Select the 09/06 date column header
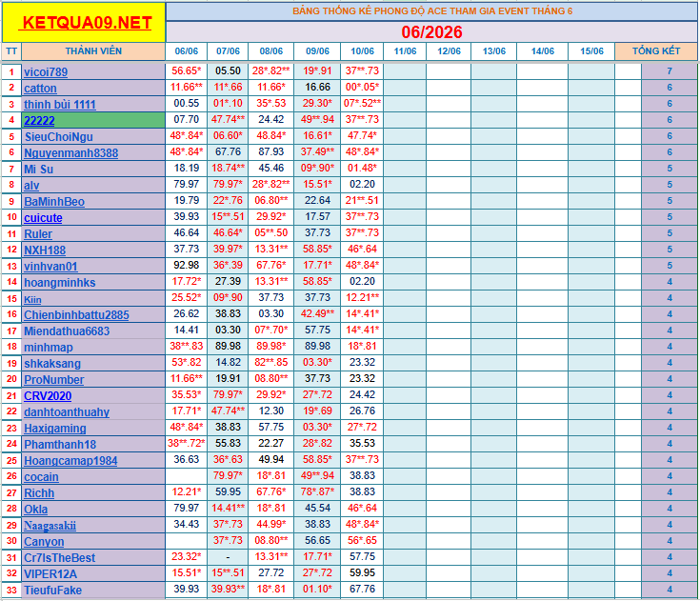This screenshot has height=601, width=700. coord(317,50)
